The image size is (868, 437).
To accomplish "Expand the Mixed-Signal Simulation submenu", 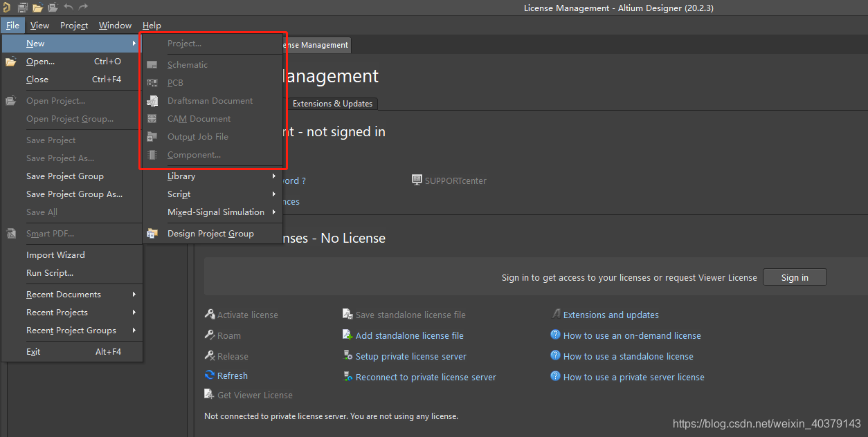I will click(213, 212).
